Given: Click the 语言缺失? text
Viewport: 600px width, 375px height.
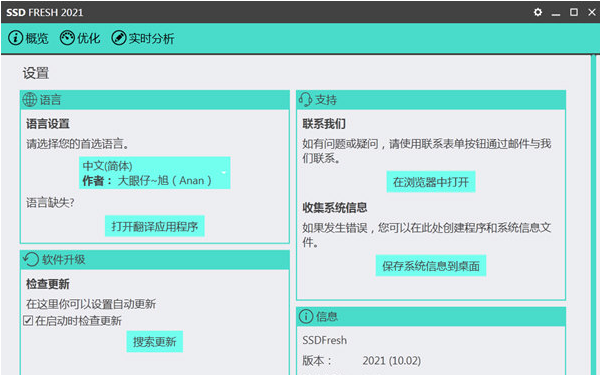Looking at the screenshot, I should 50,202.
